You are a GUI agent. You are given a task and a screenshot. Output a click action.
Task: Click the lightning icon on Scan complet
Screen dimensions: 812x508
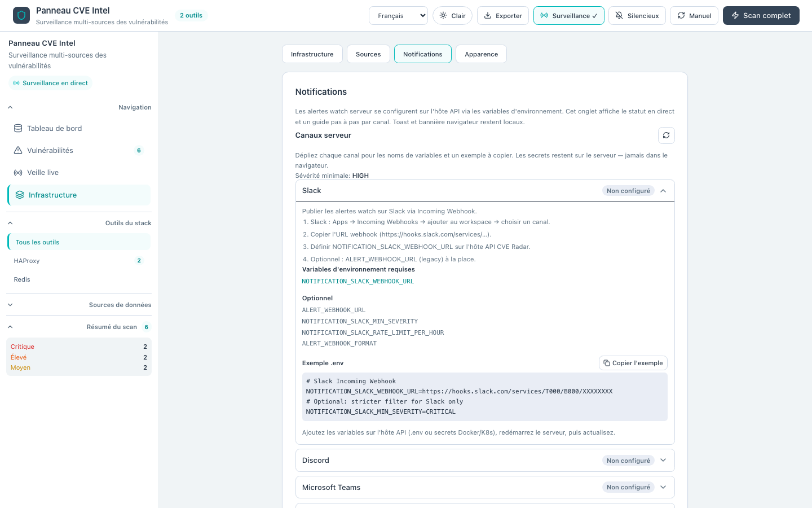coord(735,16)
